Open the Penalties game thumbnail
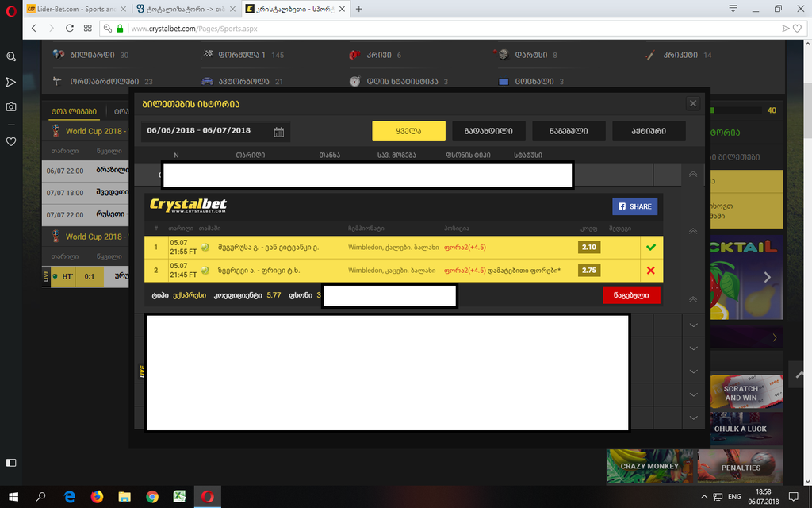 [x=740, y=465]
